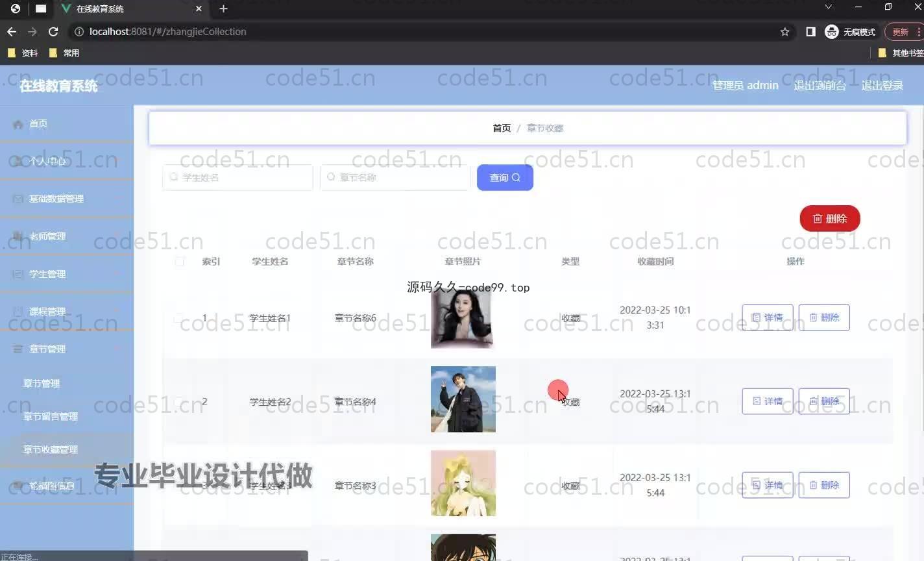924x561 pixels.
Task: Click the 在线教育系统 logo title
Action: (x=58, y=86)
